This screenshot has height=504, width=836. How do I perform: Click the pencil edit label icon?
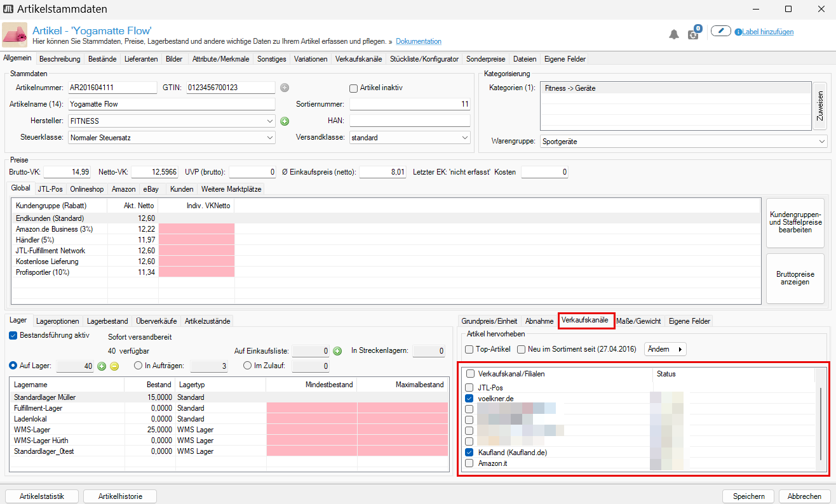click(720, 31)
